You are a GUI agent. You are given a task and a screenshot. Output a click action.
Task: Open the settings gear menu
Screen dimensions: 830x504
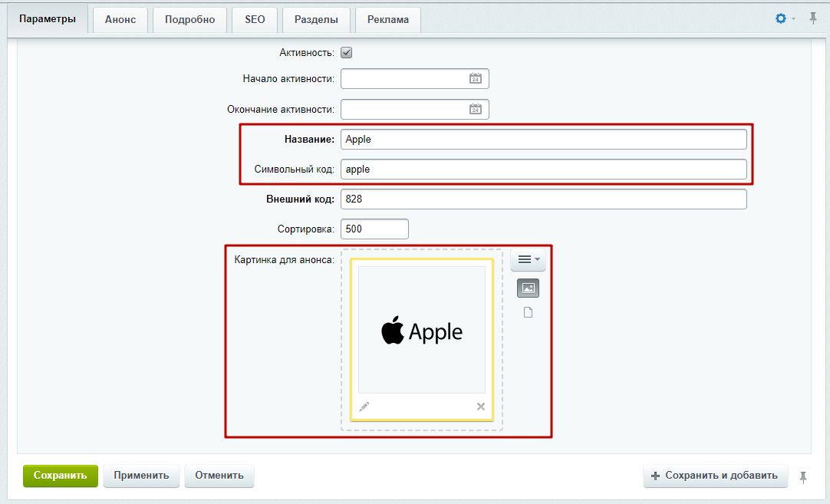pos(780,18)
